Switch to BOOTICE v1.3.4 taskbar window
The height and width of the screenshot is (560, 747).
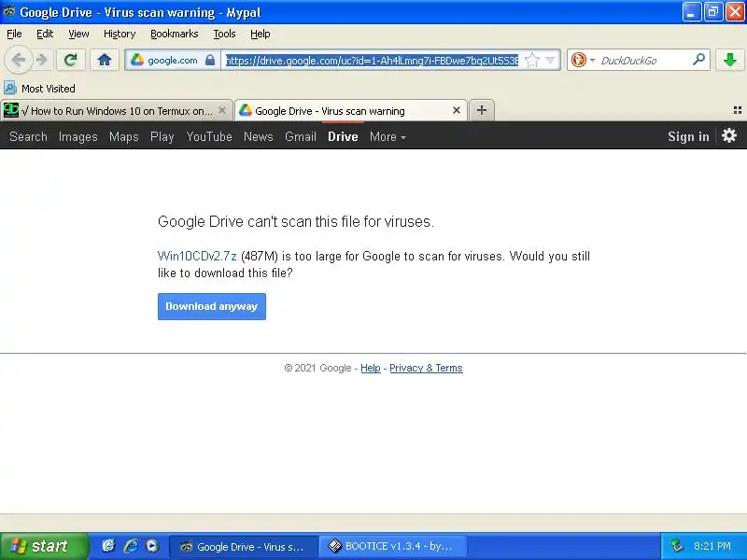click(392, 547)
